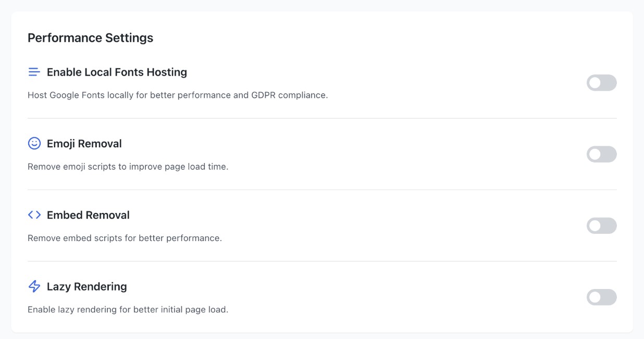
Task: Click the smiley face Emoji Removal icon
Action: [x=34, y=143]
